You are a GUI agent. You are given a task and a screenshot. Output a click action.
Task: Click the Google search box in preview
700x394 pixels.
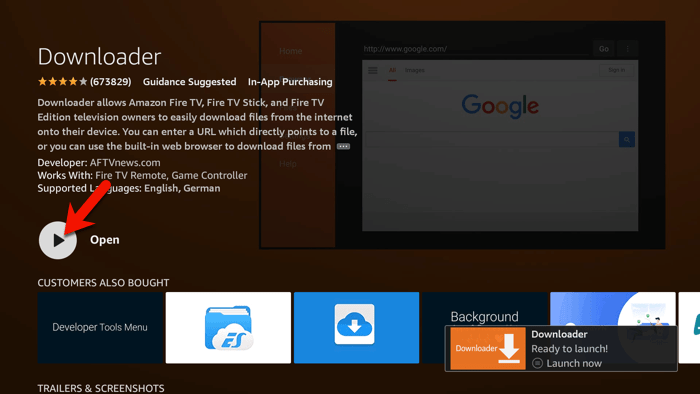click(492, 140)
